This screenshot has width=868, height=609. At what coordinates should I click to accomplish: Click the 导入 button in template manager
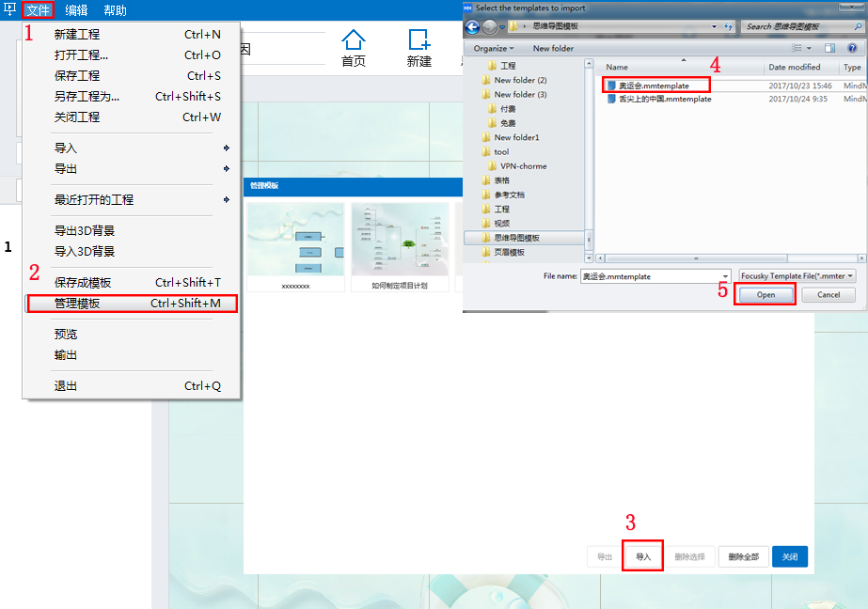click(x=643, y=556)
